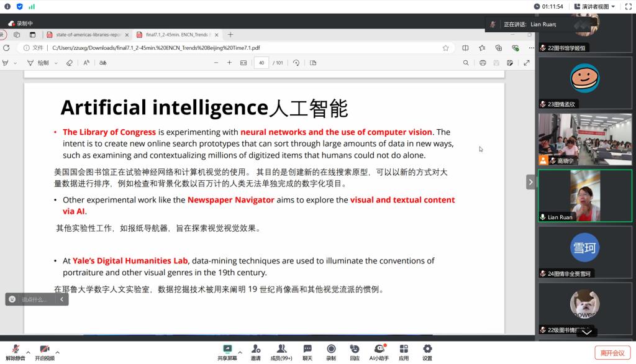Toggle 共享屏幕 screen sharing

click(227, 352)
